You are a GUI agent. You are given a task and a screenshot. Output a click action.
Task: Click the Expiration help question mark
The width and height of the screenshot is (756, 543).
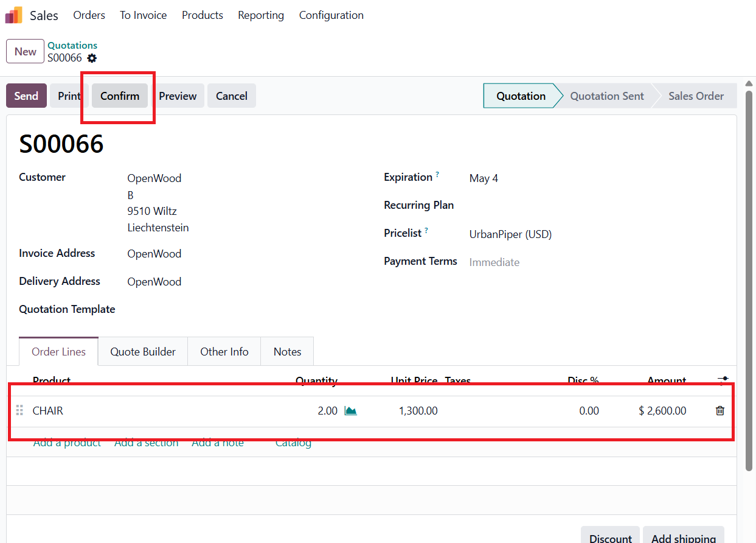click(x=437, y=175)
